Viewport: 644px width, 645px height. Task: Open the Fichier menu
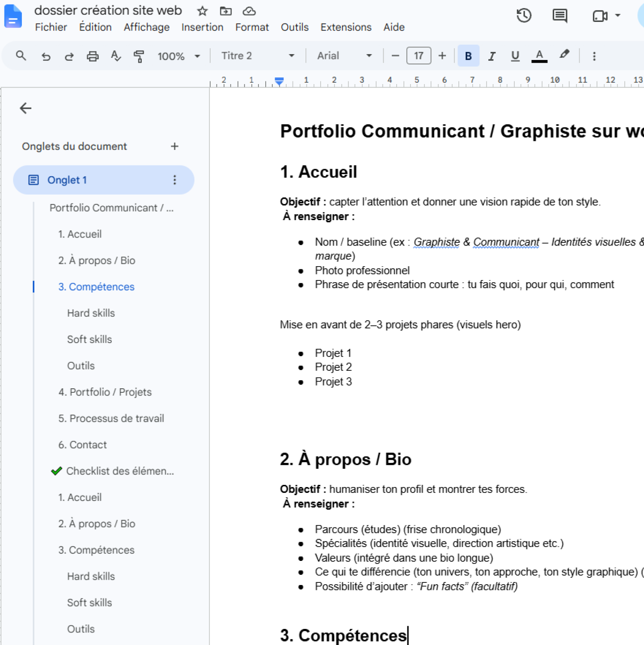coord(51,27)
